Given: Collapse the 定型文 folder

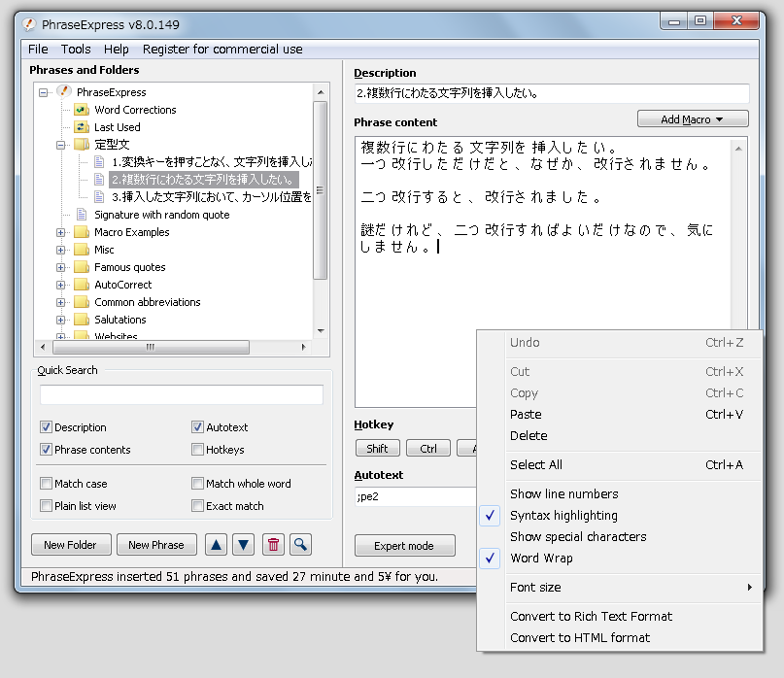Looking at the screenshot, I should [61, 145].
